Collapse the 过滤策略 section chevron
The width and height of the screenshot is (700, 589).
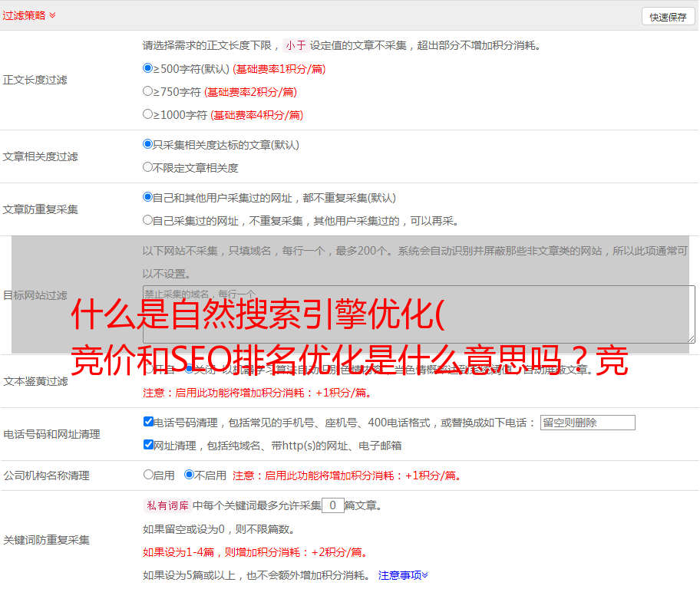click(x=52, y=15)
